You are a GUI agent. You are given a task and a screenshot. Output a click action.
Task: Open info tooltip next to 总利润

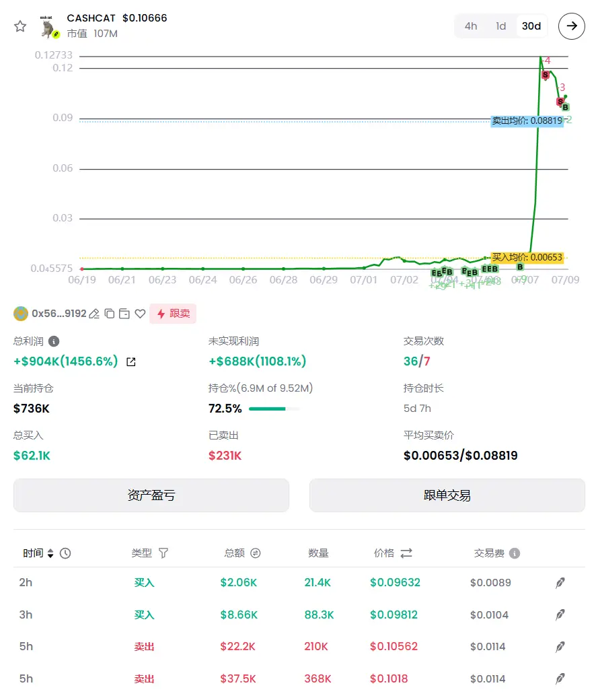[54, 341]
